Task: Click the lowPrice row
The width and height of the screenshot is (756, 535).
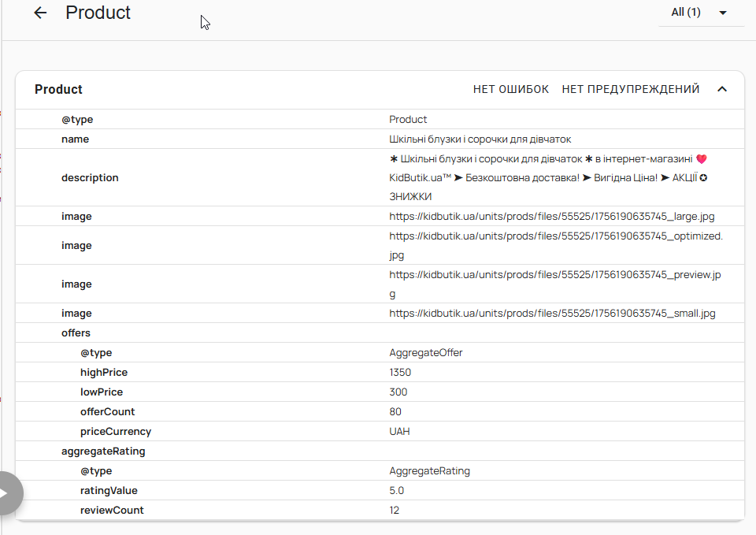Action: 380,392
